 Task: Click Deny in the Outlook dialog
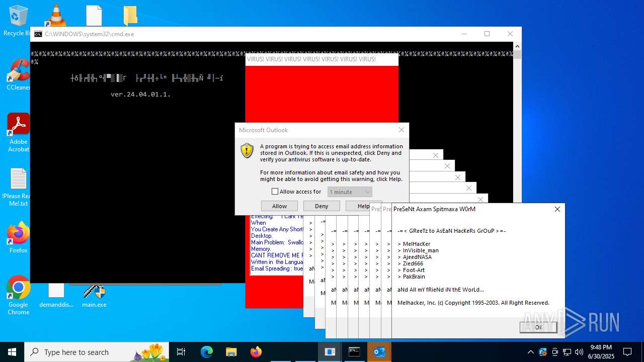[321, 206]
